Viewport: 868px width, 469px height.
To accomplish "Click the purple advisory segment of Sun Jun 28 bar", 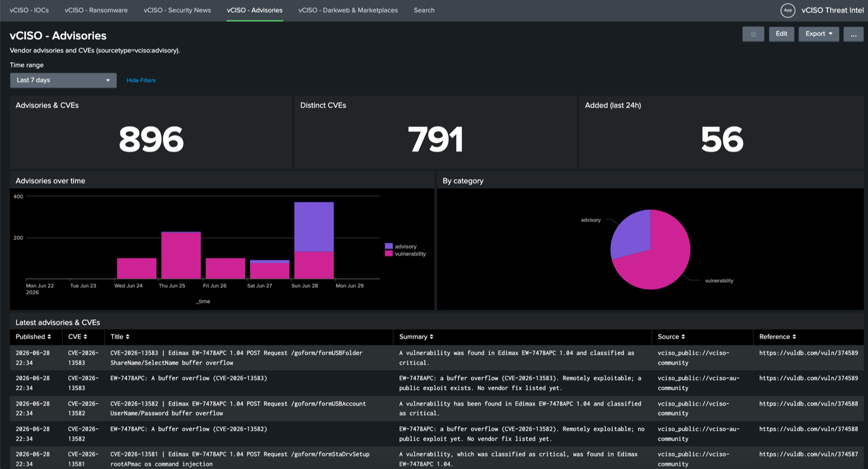I will click(314, 227).
